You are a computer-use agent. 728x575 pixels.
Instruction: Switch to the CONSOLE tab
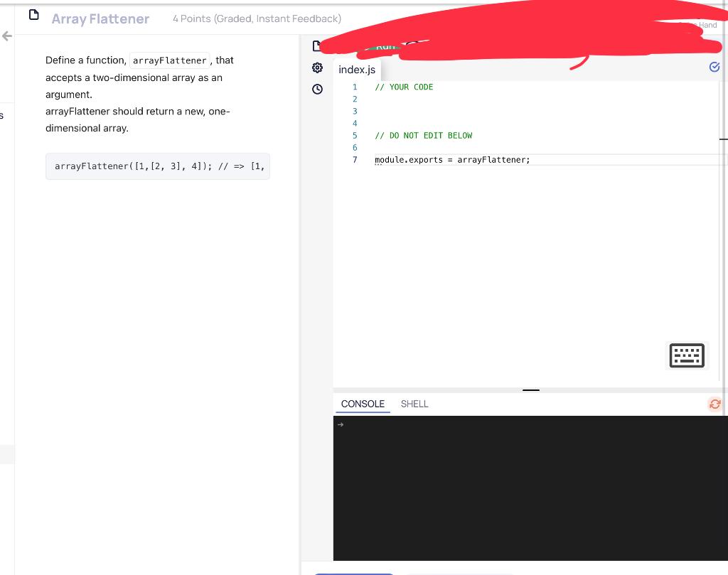(x=363, y=404)
